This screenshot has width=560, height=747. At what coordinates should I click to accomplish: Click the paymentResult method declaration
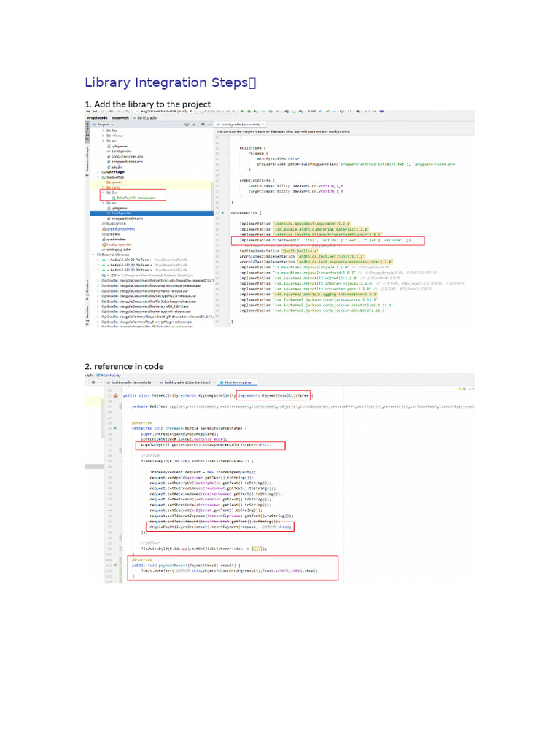186,565
